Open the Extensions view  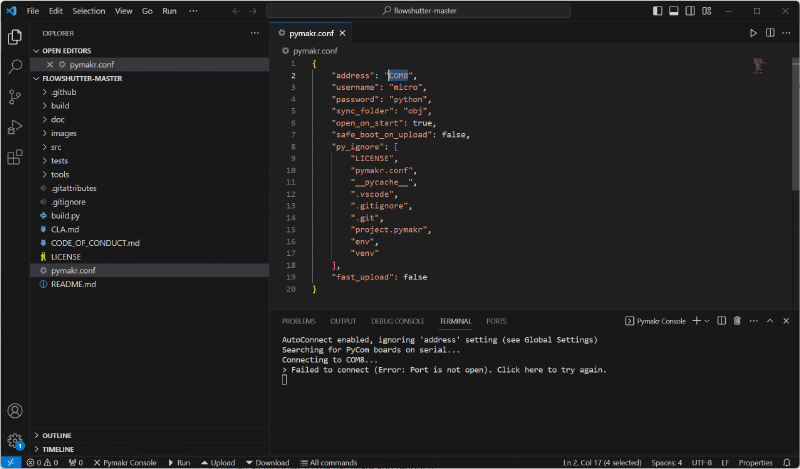(15, 157)
